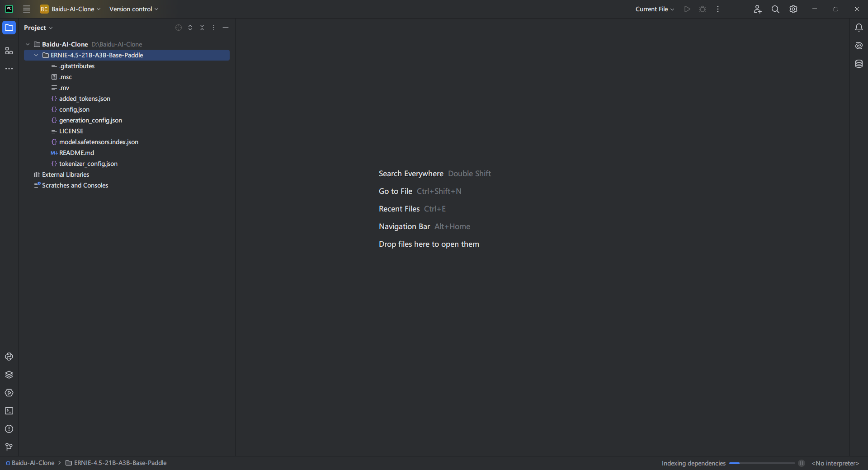Open the Services tool window
This screenshot has height=470, width=868.
coord(9,393)
